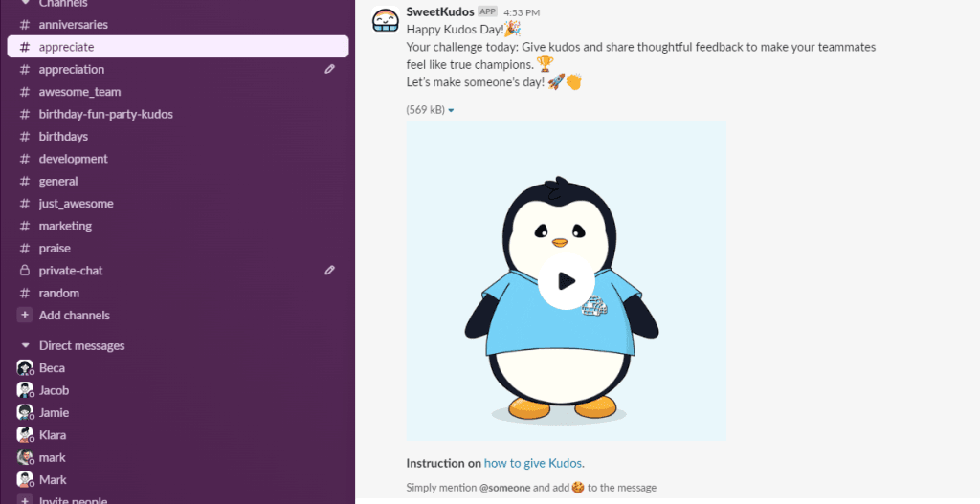Click the plus icon for Add channels
This screenshot has height=504, width=980.
25,316
